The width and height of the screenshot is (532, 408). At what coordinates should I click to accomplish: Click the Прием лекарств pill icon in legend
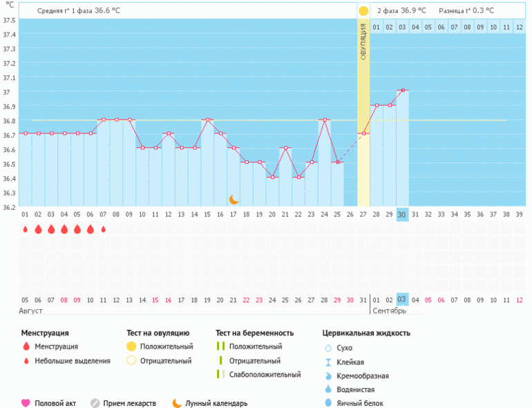(x=95, y=403)
